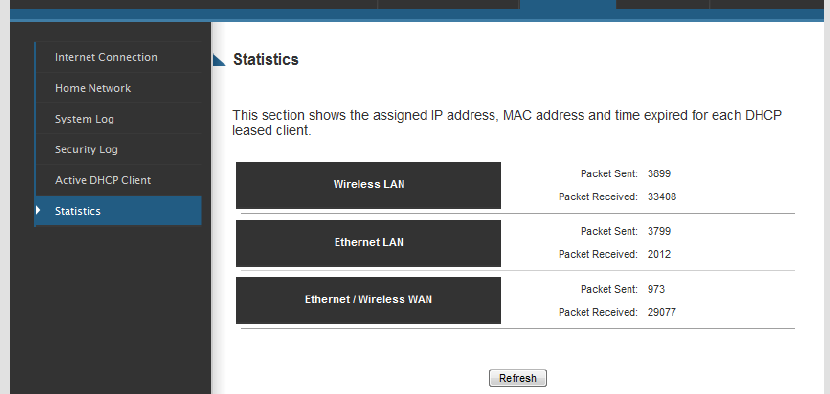830x394 pixels.
Task: Open the Internet Connection sidebar page
Action: coord(118,57)
